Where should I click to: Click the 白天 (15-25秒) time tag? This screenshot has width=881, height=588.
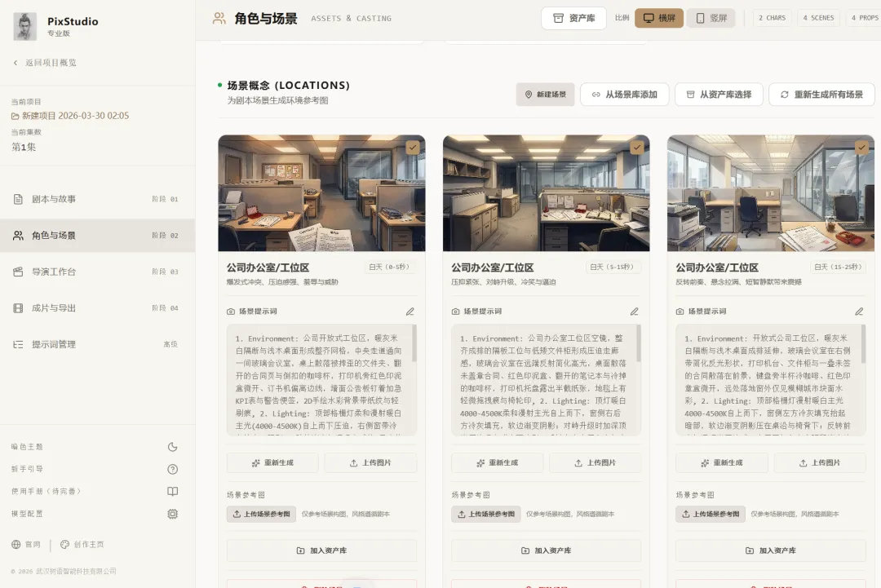[838, 267]
